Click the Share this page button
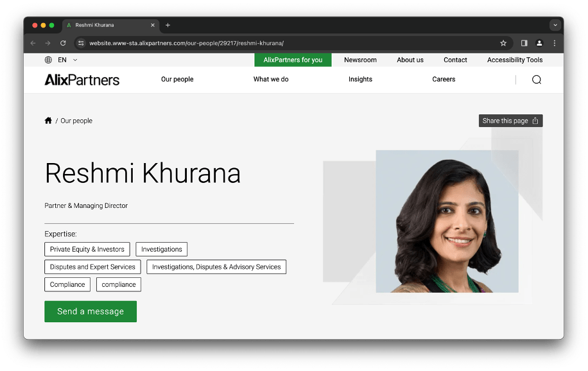This screenshot has width=588, height=371. click(x=511, y=121)
